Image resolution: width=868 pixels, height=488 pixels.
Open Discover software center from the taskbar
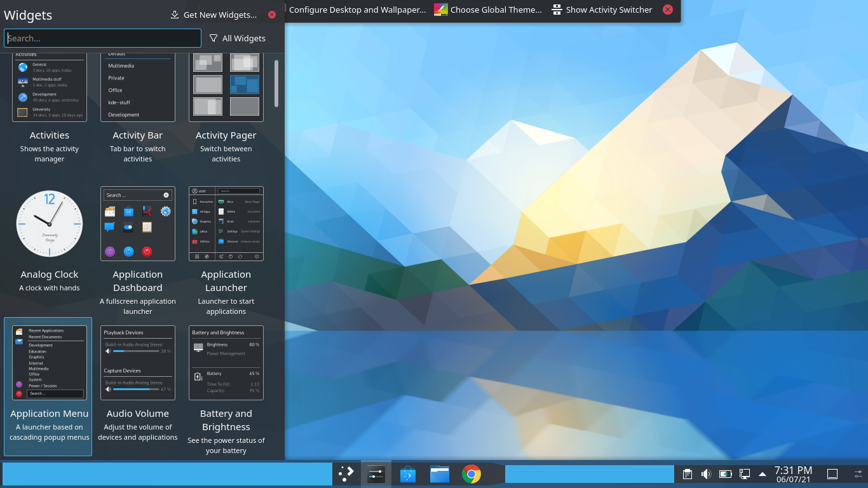click(407, 473)
